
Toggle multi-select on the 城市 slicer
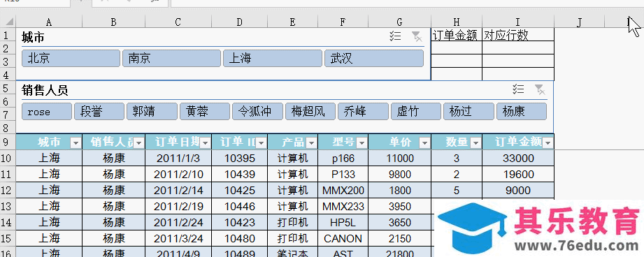point(395,37)
